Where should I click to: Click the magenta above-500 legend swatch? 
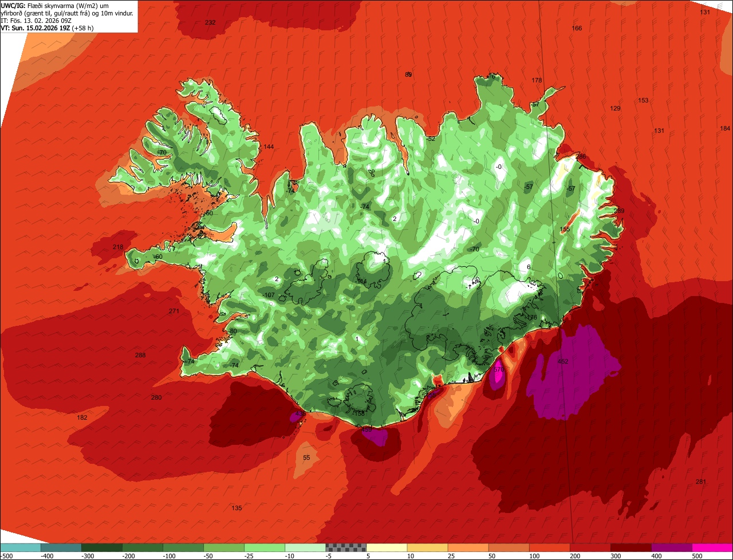click(x=712, y=547)
